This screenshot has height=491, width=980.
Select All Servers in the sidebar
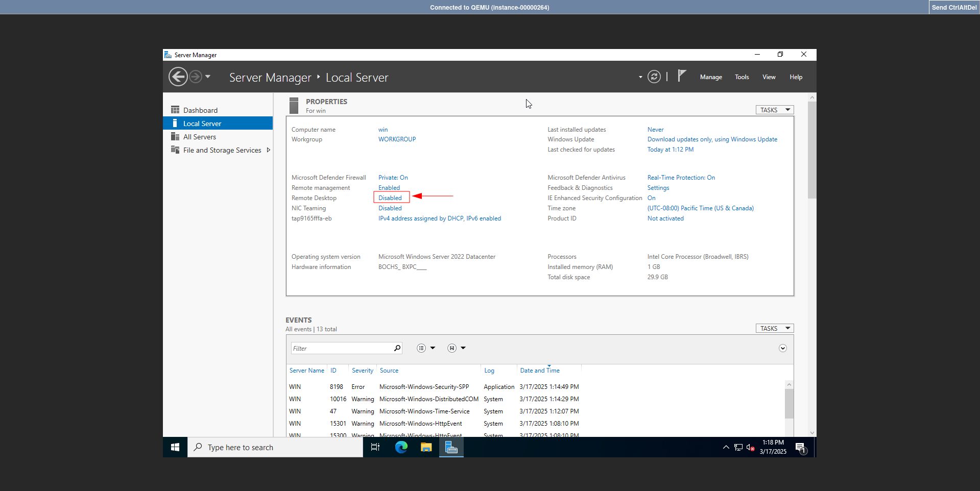[x=218, y=137]
